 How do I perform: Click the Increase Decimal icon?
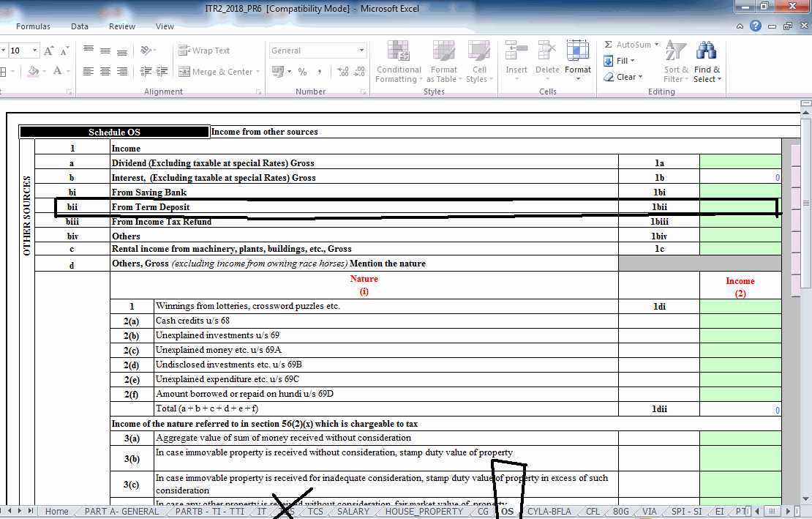pos(342,72)
